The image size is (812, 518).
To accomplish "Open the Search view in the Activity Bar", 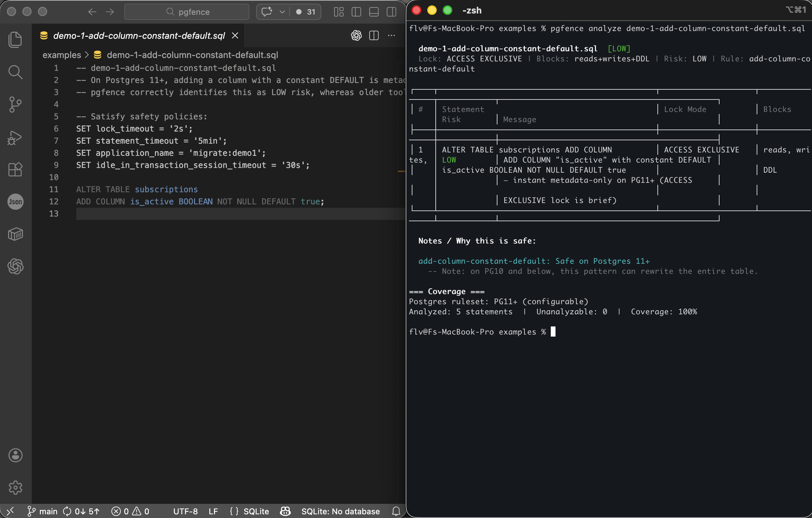I will coord(16,72).
